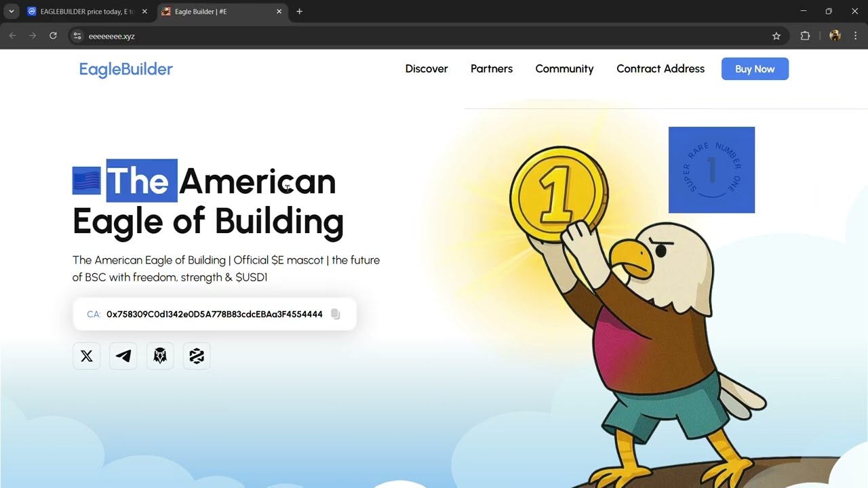This screenshot has height=488, width=868.
Task: Open the Community nav item
Action: point(564,69)
